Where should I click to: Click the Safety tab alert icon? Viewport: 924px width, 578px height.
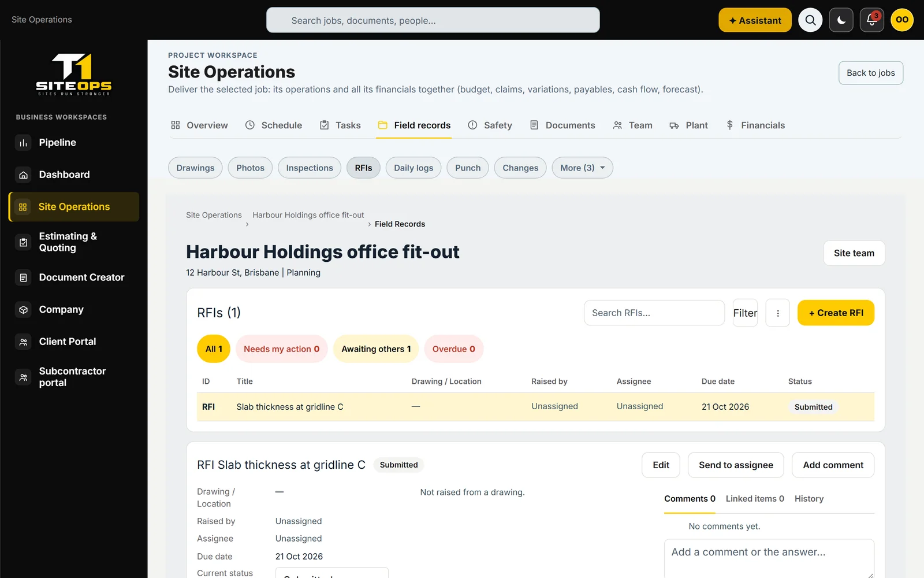[472, 125]
